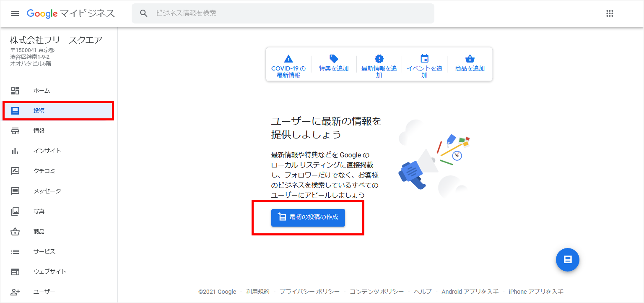This screenshot has height=303, width=644.
Task: Select 投稿 in the sidebar
Action: coord(59,111)
